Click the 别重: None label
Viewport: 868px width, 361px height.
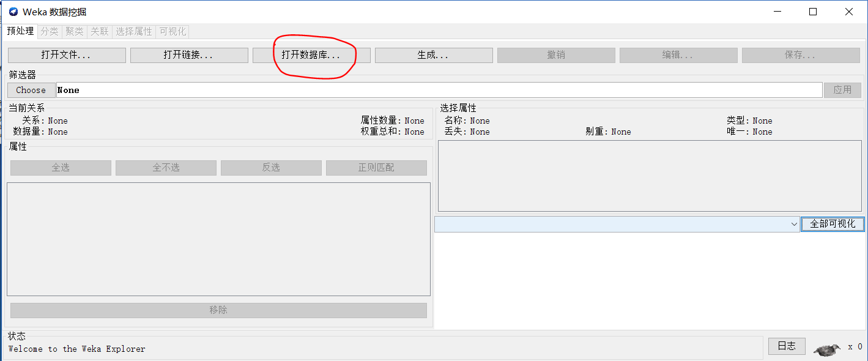coord(608,132)
